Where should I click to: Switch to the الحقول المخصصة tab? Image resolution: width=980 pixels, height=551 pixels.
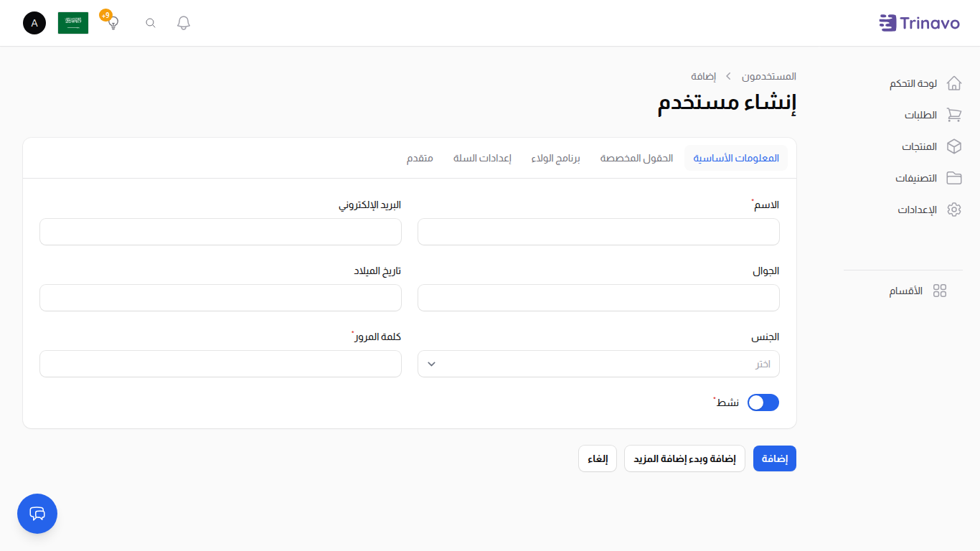pos(636,158)
